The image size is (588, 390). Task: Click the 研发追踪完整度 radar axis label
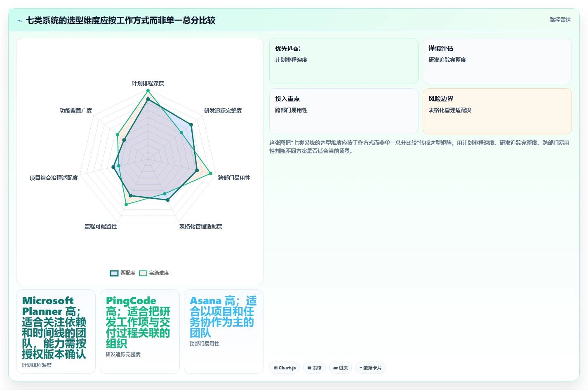(x=223, y=110)
